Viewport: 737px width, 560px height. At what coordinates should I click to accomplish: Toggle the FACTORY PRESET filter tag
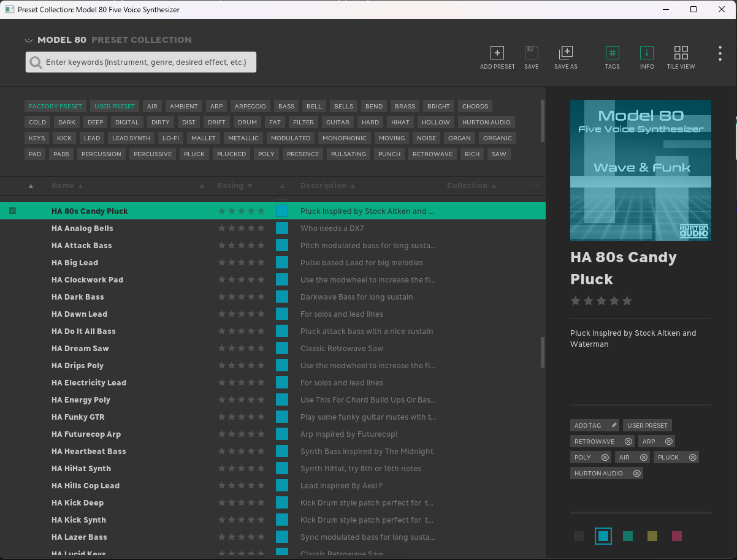click(55, 106)
